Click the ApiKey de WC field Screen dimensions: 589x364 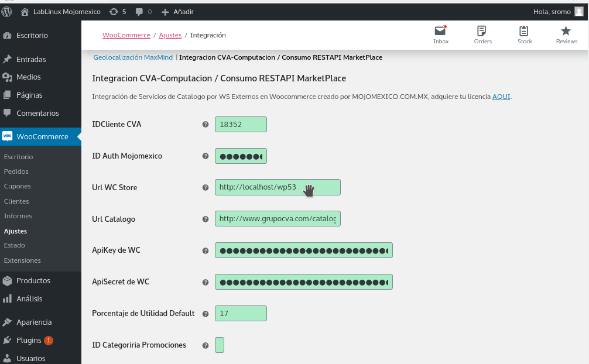303,250
